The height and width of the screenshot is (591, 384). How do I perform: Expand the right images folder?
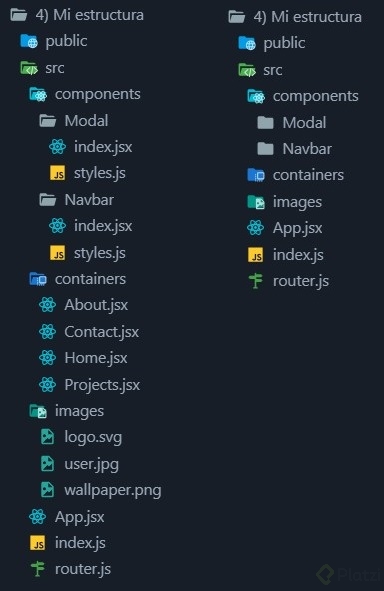coord(285,202)
